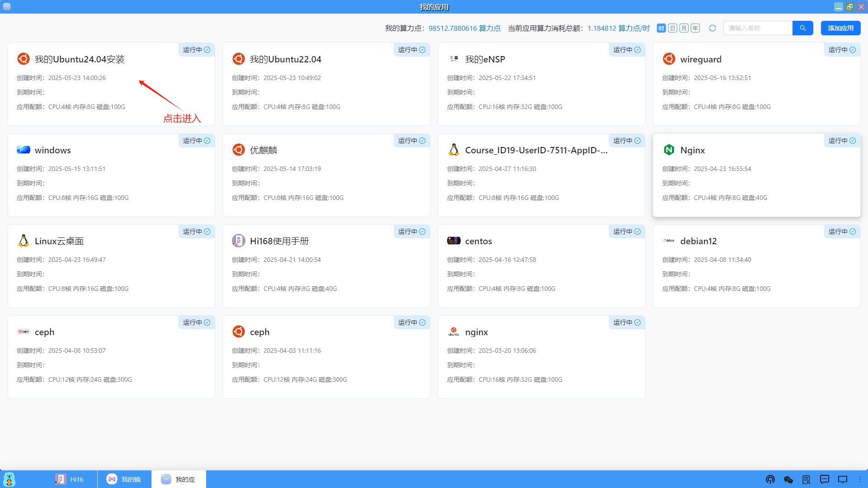Click the 我的eNSP app icon
868x488 pixels.
454,59
